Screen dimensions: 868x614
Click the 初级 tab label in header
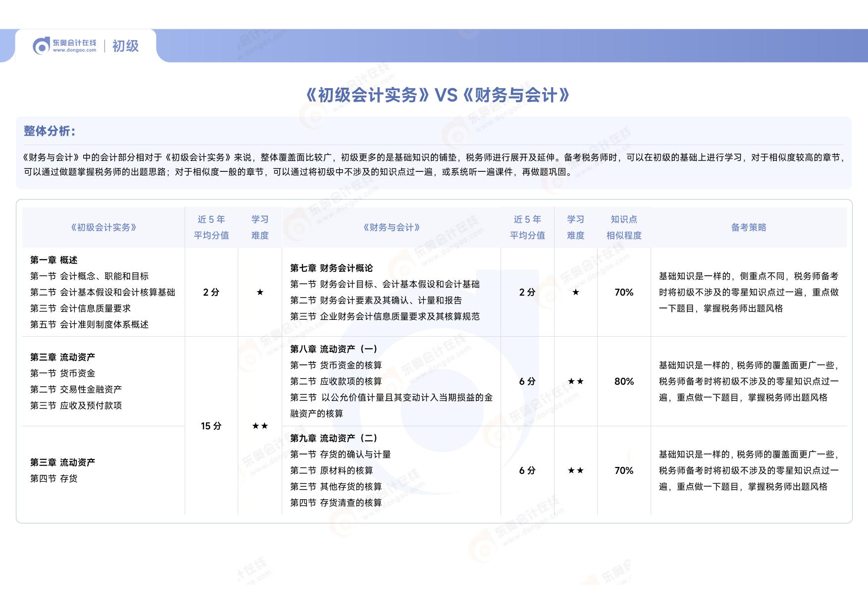point(125,46)
